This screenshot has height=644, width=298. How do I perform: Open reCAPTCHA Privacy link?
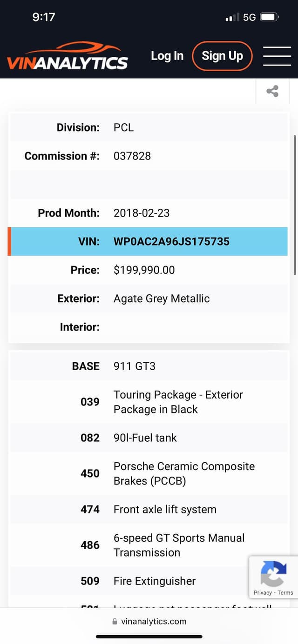pyautogui.click(x=263, y=593)
